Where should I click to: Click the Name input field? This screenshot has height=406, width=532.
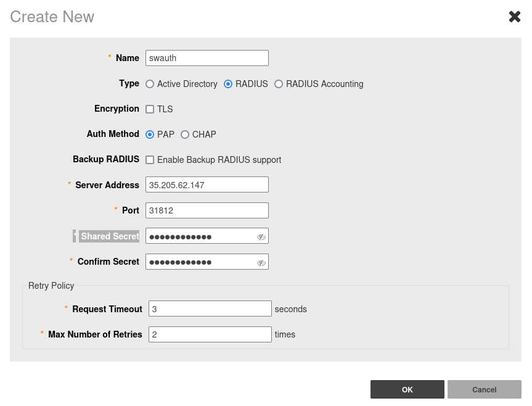pyautogui.click(x=207, y=58)
